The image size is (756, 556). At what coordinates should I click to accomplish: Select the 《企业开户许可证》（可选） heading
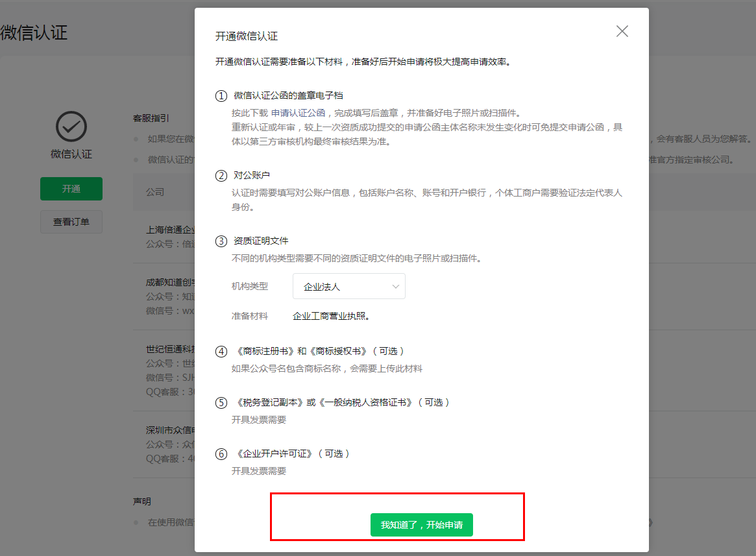tap(292, 453)
